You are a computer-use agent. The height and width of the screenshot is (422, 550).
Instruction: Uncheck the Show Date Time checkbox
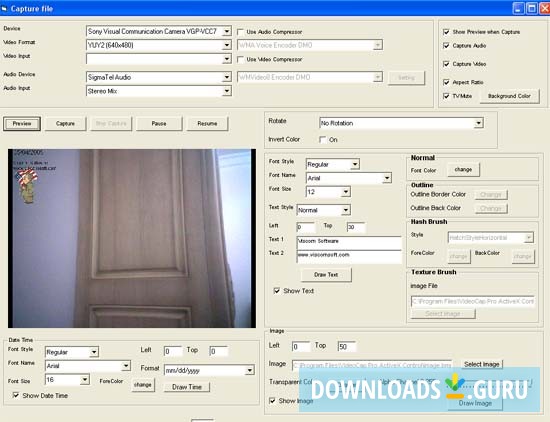point(16,395)
